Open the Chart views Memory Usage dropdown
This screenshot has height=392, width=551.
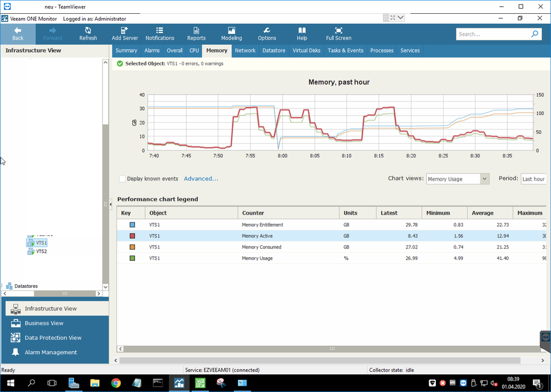(x=457, y=179)
